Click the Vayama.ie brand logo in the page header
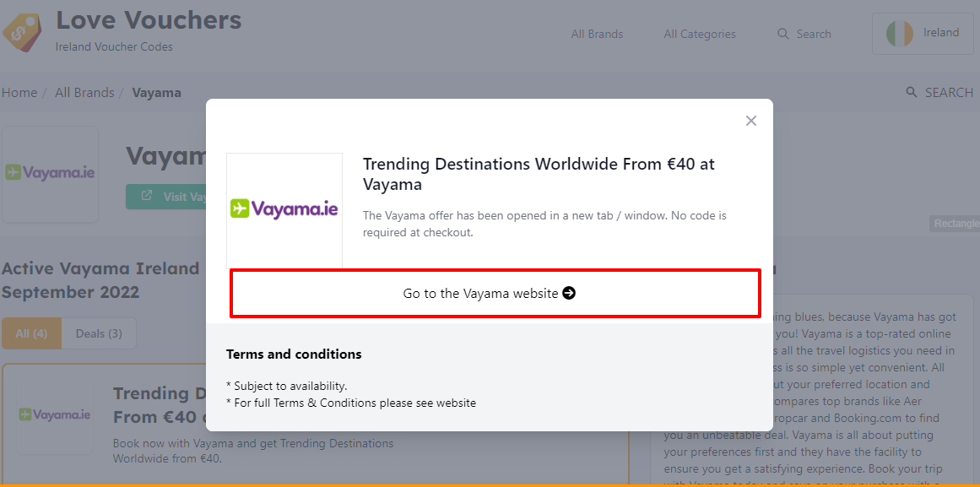Screen dimensions: 980x487 click(x=50, y=173)
